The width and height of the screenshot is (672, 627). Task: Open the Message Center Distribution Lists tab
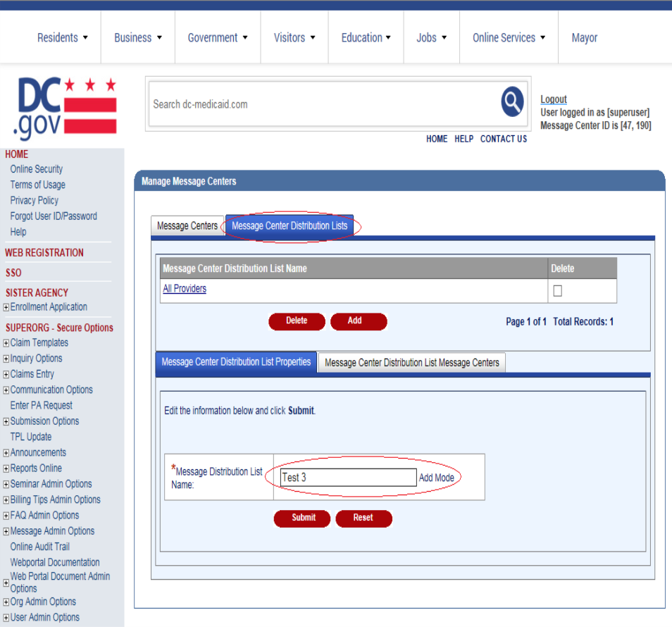[x=290, y=226]
